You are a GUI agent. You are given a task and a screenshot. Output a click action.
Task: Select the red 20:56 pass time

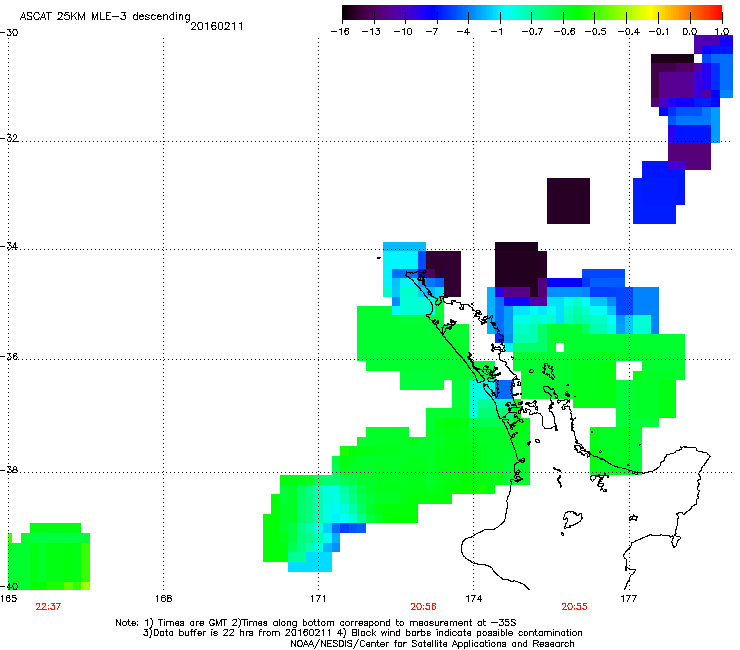point(423,607)
